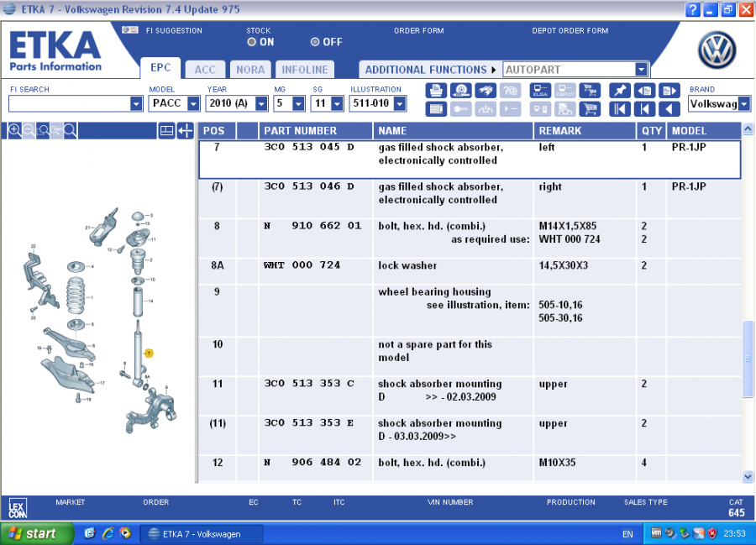Toggle the illustration panel layout icon
Image resolution: width=756 pixels, height=545 pixels.
pos(166,130)
